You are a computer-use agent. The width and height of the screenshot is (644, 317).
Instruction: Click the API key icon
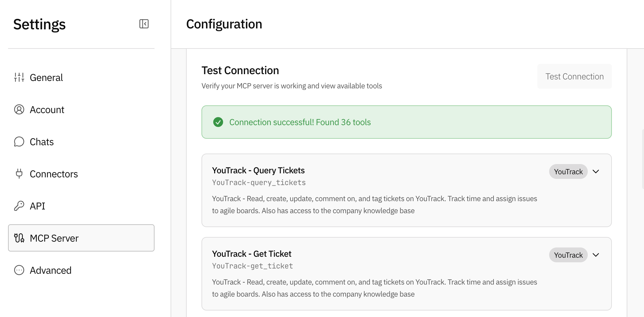19,206
